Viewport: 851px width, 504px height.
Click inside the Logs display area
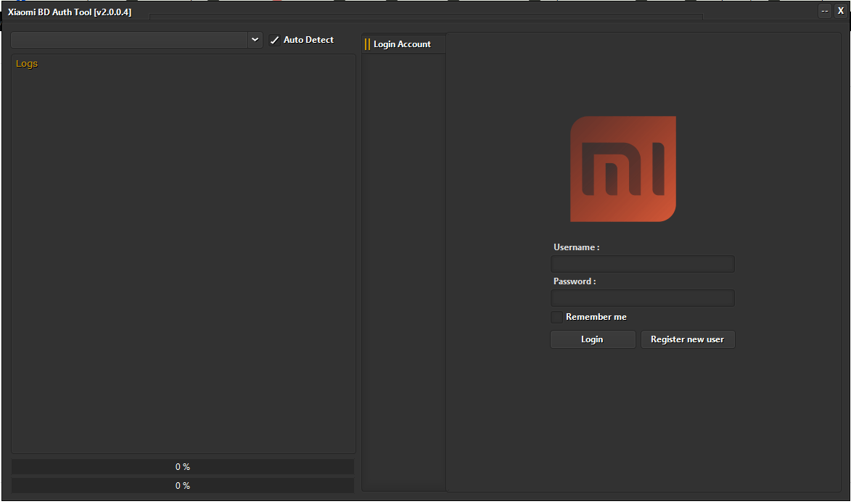(184, 254)
